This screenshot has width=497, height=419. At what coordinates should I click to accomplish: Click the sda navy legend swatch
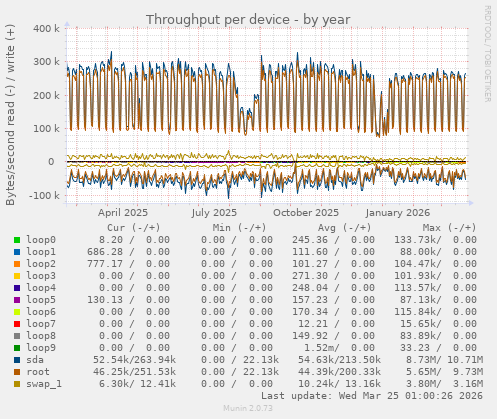[x=17, y=360]
